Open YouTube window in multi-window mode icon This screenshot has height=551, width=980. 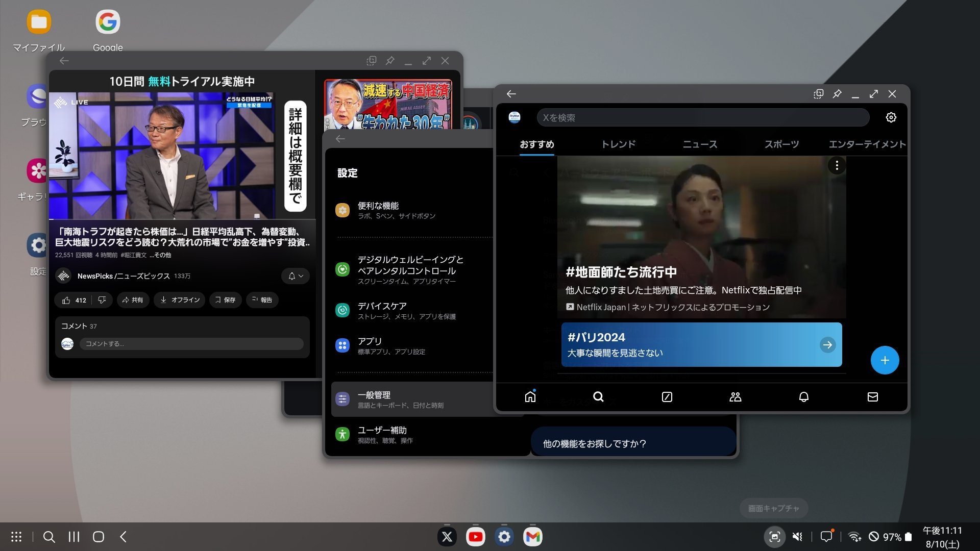click(x=372, y=61)
